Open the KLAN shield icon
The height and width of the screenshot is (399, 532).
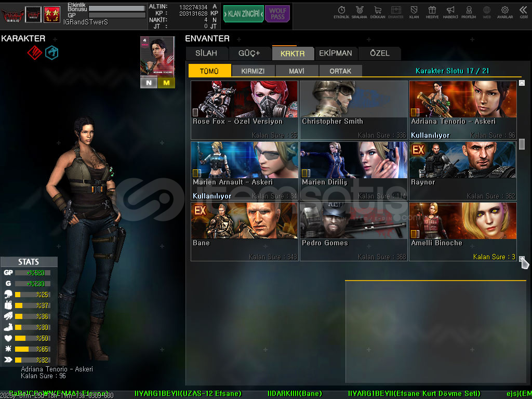(x=414, y=12)
